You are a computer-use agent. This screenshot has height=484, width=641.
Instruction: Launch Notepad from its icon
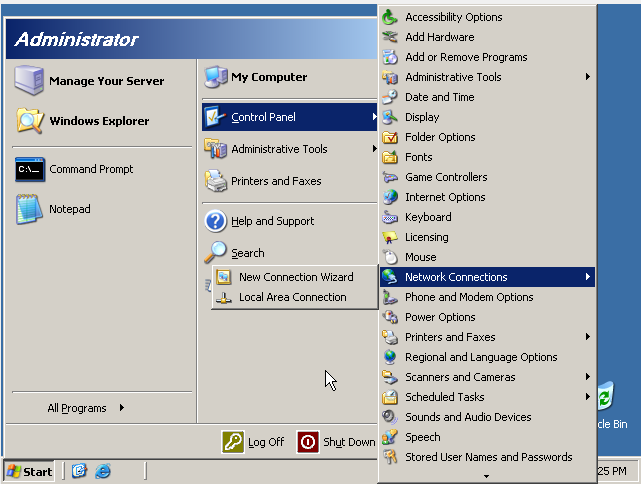[x=29, y=209]
